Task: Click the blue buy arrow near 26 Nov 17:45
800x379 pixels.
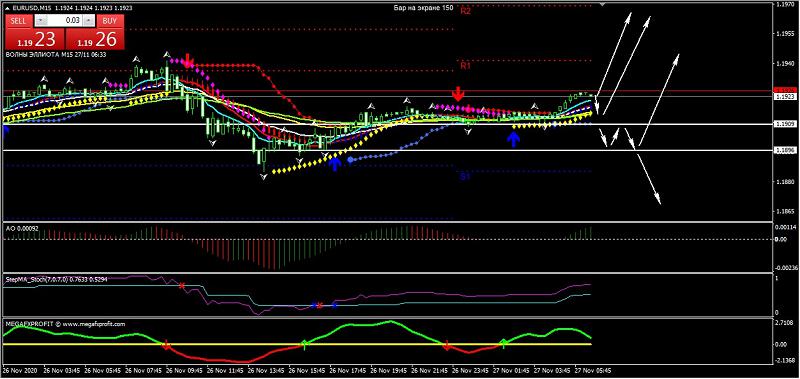Action: coord(335,164)
